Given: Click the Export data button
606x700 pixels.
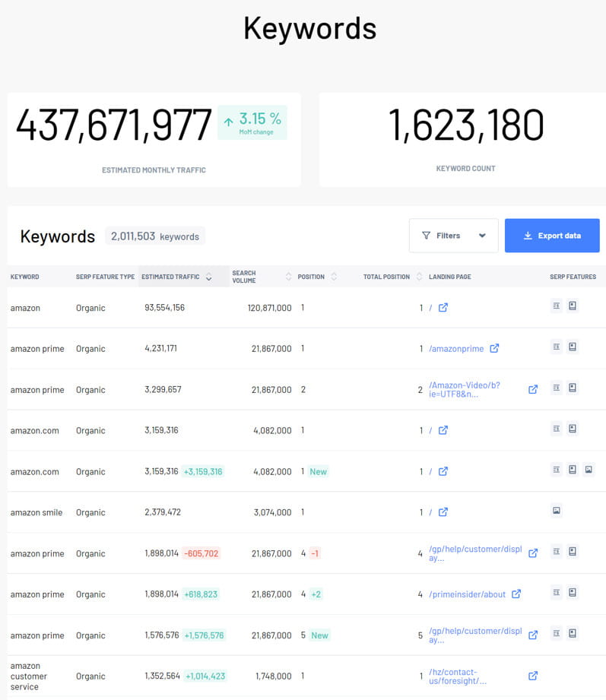Looking at the screenshot, I should (552, 236).
